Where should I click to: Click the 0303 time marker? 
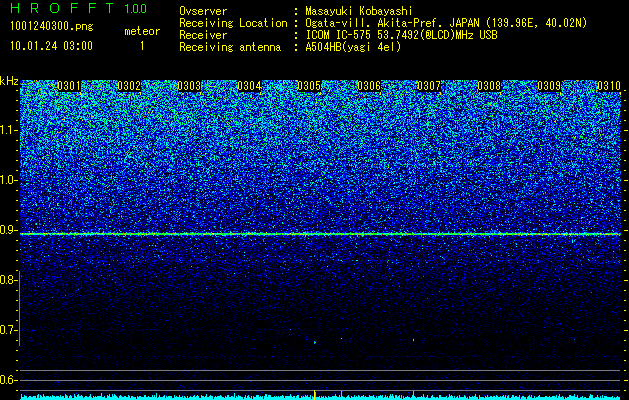189,86
